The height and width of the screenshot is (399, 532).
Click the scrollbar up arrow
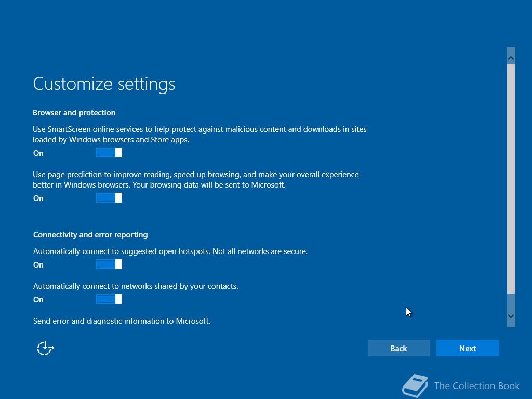(511, 58)
